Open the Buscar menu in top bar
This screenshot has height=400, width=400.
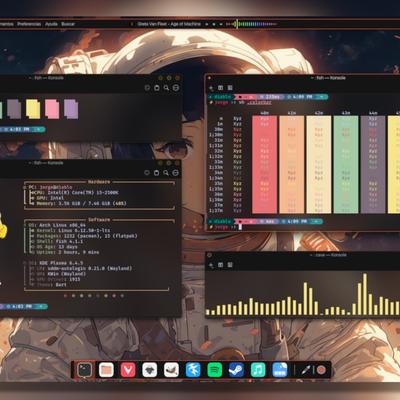pyautogui.click(x=68, y=24)
